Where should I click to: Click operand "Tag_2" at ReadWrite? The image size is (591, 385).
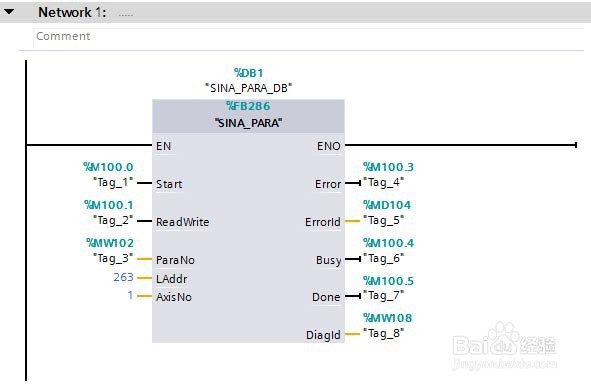113,220
